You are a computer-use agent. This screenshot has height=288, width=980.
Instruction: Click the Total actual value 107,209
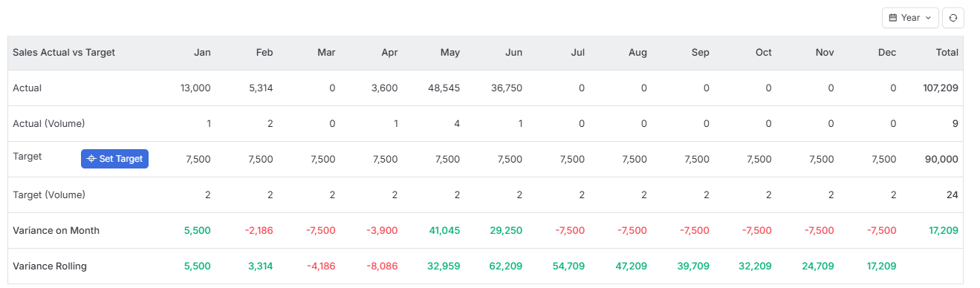coord(941,88)
